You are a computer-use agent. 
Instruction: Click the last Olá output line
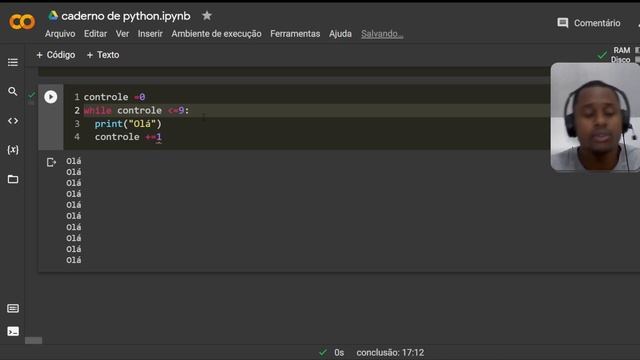pyautogui.click(x=73, y=260)
